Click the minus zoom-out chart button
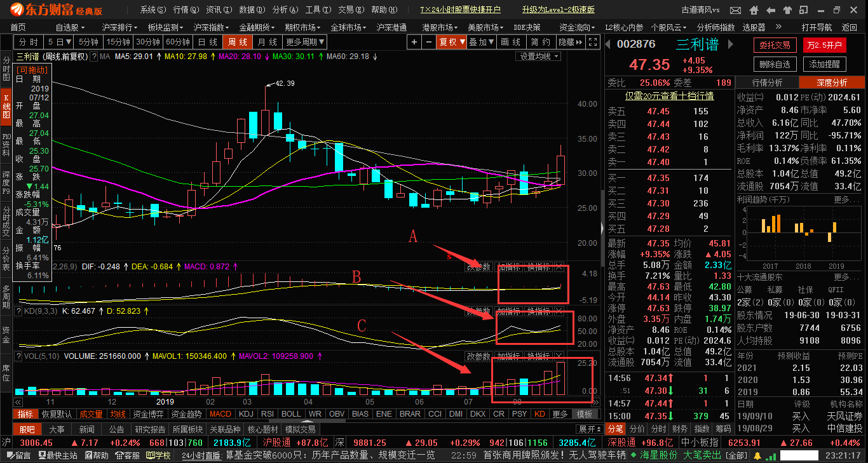868x463 pixels. [x=428, y=42]
